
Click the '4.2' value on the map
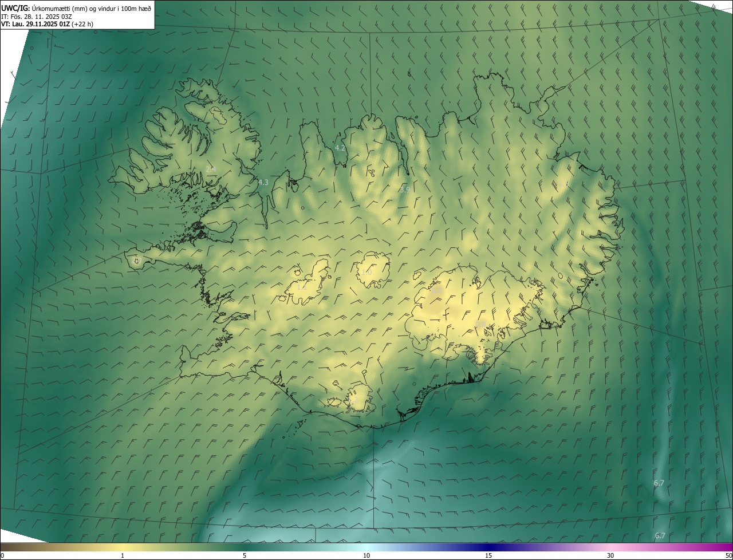(340, 148)
